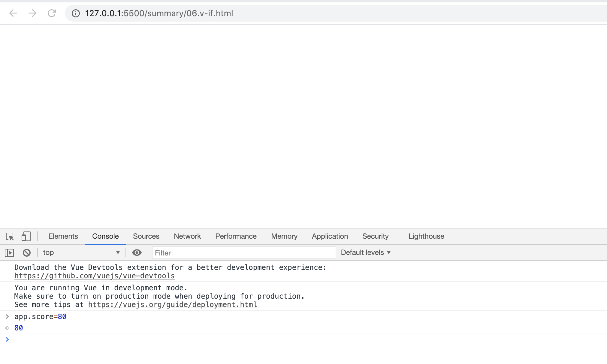Screen dimensions: 607x364
Task: Clear the console with the ban icon
Action: pyautogui.click(x=27, y=253)
